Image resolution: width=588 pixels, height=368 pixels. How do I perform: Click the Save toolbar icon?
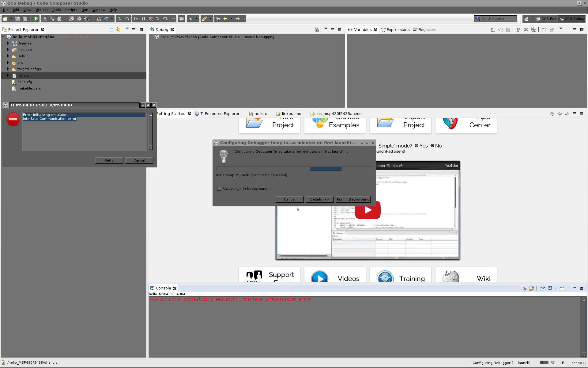click(17, 19)
